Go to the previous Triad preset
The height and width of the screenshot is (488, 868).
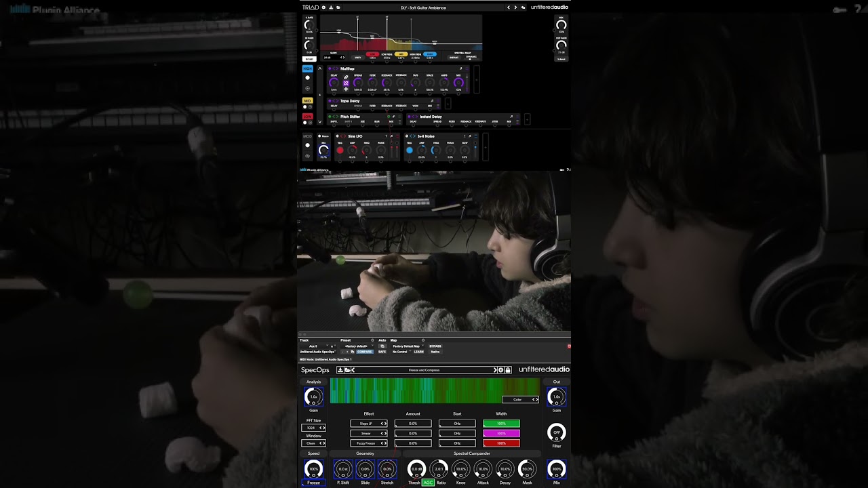(x=509, y=7)
